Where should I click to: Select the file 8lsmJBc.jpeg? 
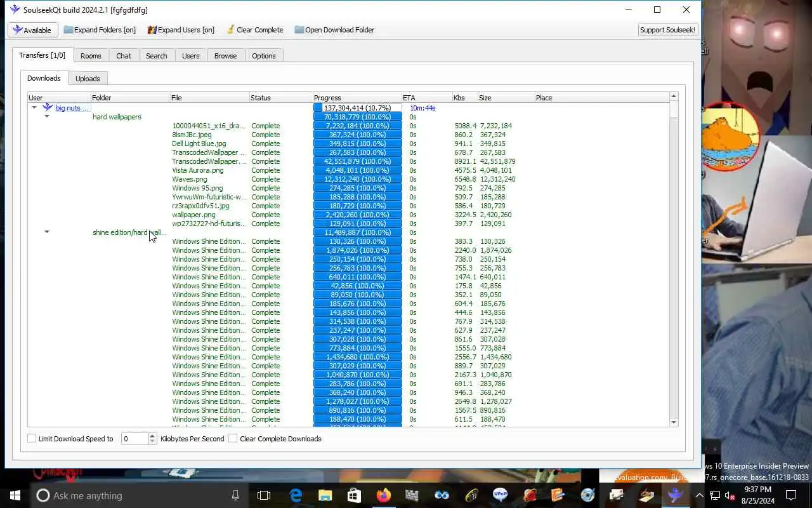tap(192, 135)
